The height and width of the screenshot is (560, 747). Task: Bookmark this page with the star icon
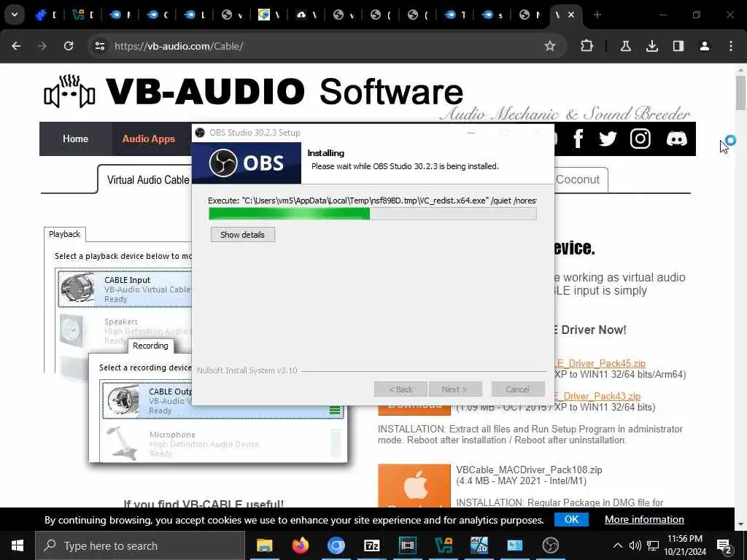tap(550, 46)
